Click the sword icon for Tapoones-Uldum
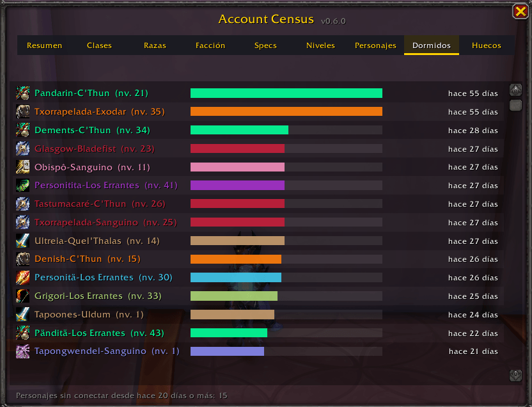This screenshot has width=532, height=407. tap(23, 315)
